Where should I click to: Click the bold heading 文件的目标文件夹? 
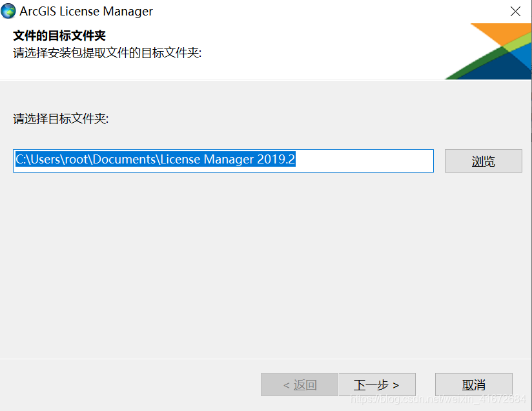59,36
